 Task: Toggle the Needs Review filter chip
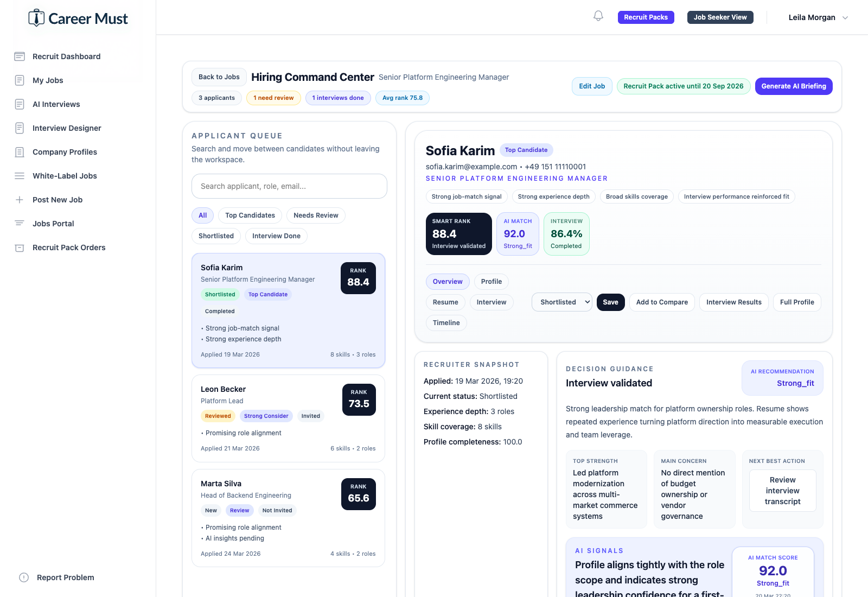coord(316,215)
